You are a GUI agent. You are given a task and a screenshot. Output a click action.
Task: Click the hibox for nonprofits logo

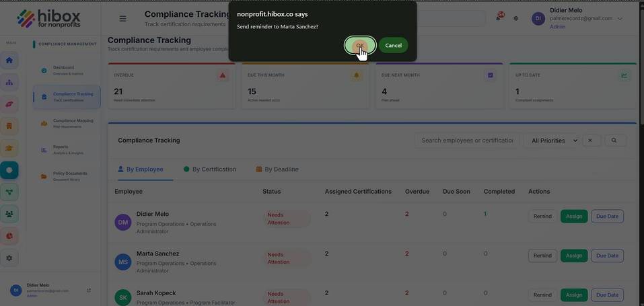click(49, 19)
